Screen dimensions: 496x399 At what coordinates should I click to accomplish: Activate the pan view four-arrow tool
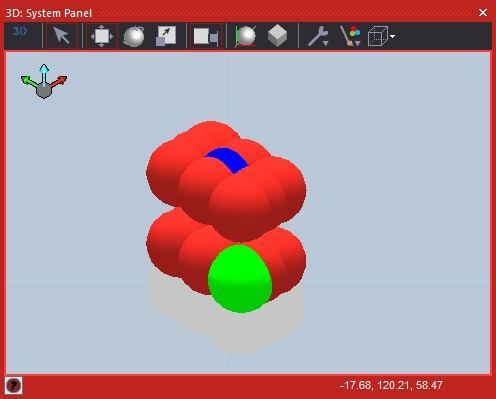point(102,36)
